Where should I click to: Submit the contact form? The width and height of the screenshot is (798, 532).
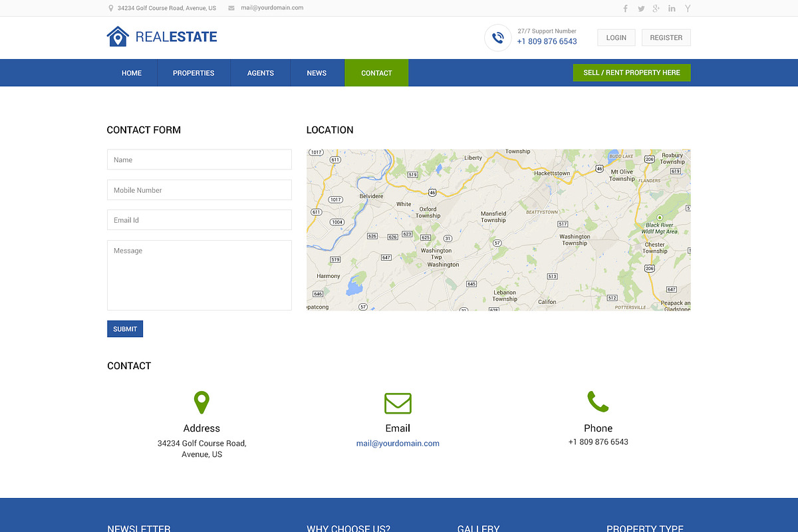(125, 329)
